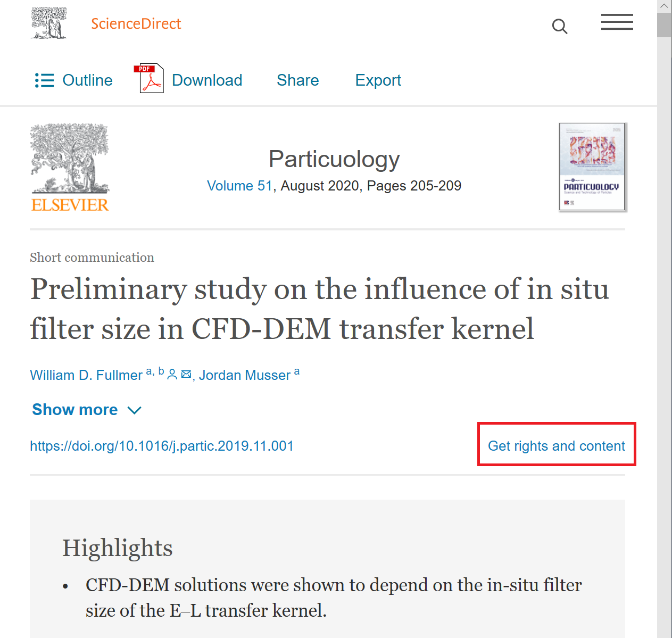Click the Outline list icon
Image resolution: width=672 pixels, height=638 pixels.
coord(45,80)
